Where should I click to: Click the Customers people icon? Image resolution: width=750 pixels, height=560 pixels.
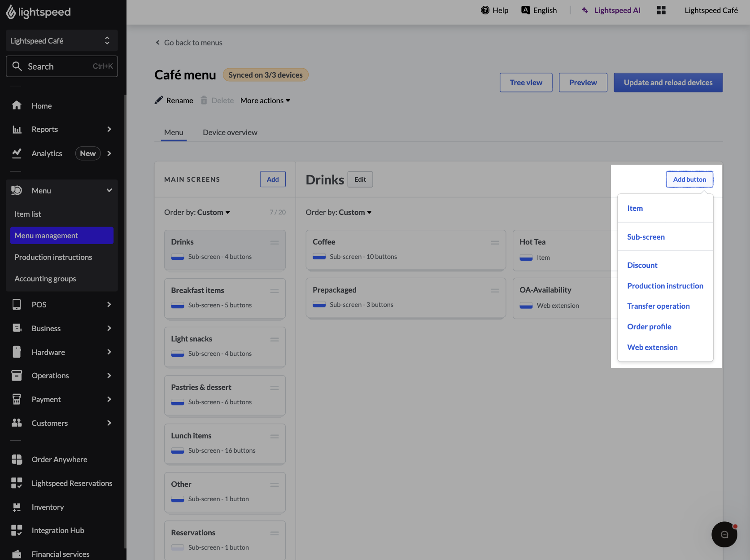point(17,423)
